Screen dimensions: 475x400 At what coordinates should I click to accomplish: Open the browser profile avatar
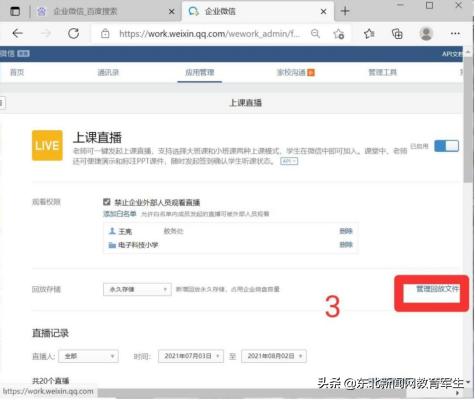pyautogui.click(x=426, y=33)
